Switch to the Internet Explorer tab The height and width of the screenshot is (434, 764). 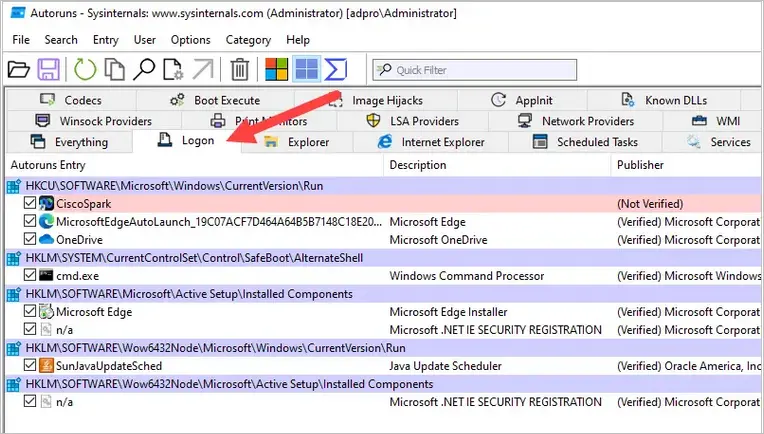(431, 142)
